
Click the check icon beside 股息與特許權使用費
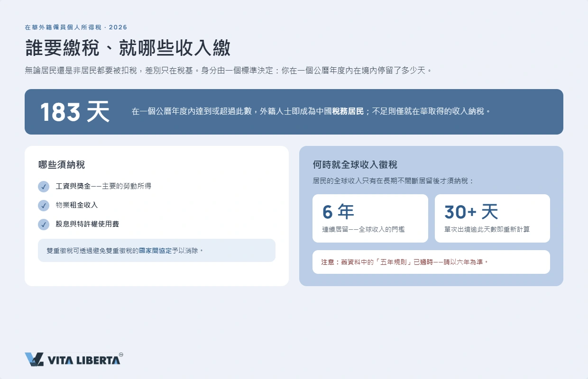44,225
